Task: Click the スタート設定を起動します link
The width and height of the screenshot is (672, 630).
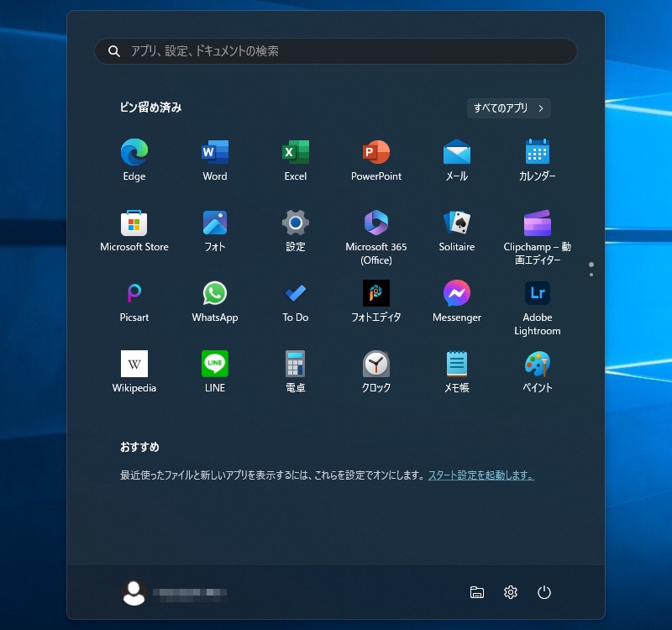Action: pyautogui.click(x=481, y=475)
